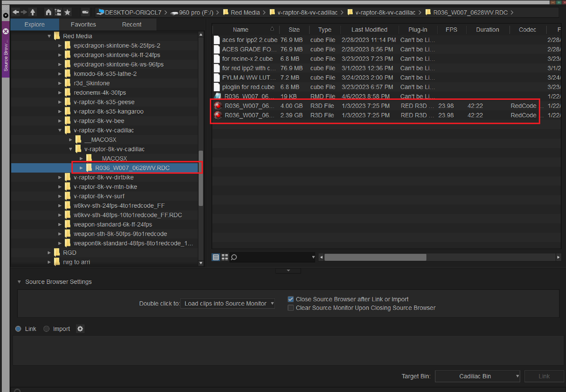Click the RMD file icon
This screenshot has height=392, width=566.
(x=217, y=96)
